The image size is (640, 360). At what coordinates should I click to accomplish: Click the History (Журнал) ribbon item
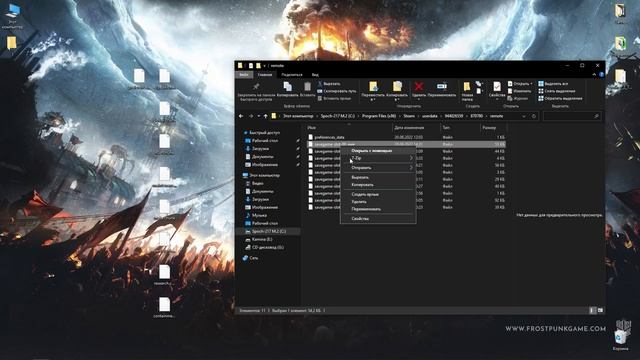[x=518, y=98]
